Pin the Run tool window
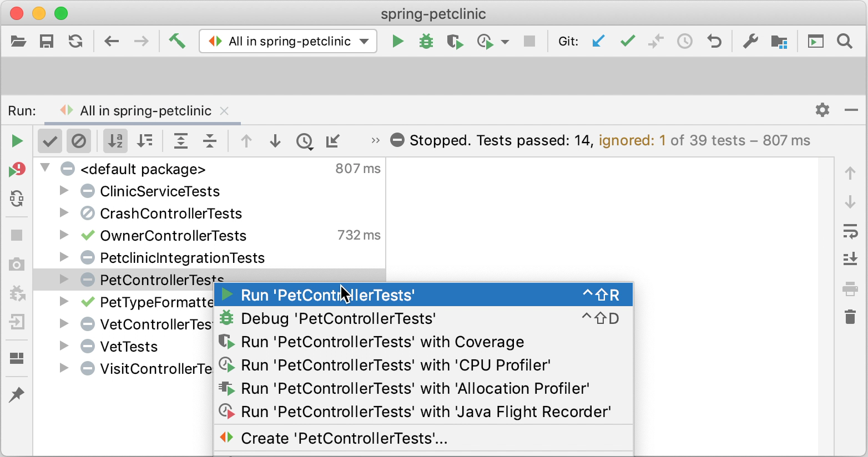The image size is (868, 457). click(x=17, y=395)
